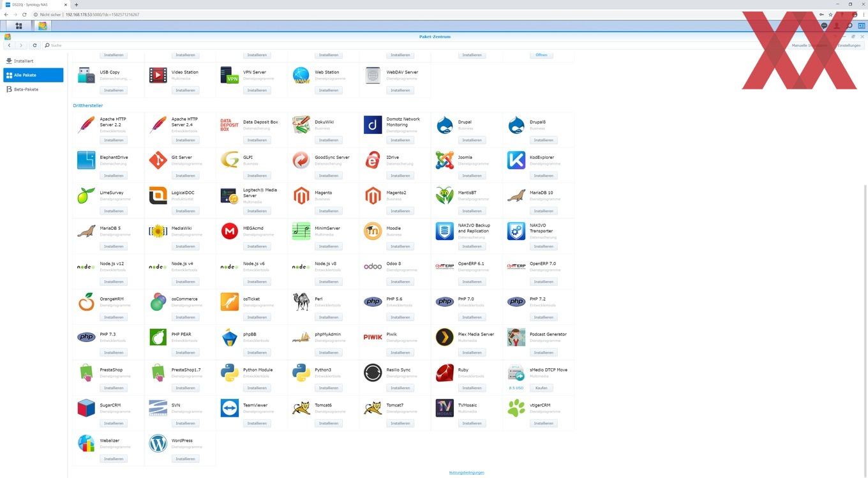Select the Odoo 8 logo icon
Screen dimensions: 868x478
click(x=373, y=266)
